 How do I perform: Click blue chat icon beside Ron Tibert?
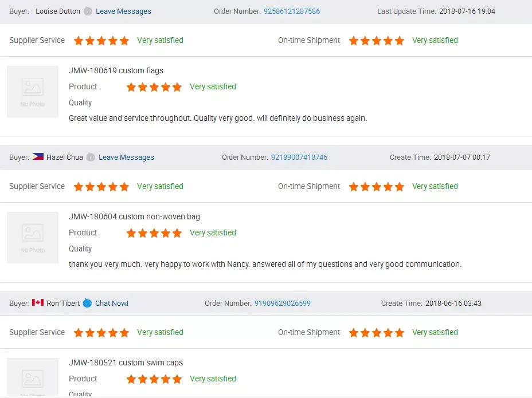pyautogui.click(x=87, y=304)
